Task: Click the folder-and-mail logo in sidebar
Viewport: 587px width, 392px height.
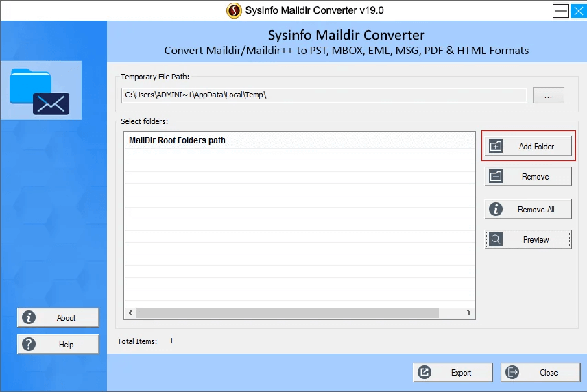Action: [x=41, y=90]
